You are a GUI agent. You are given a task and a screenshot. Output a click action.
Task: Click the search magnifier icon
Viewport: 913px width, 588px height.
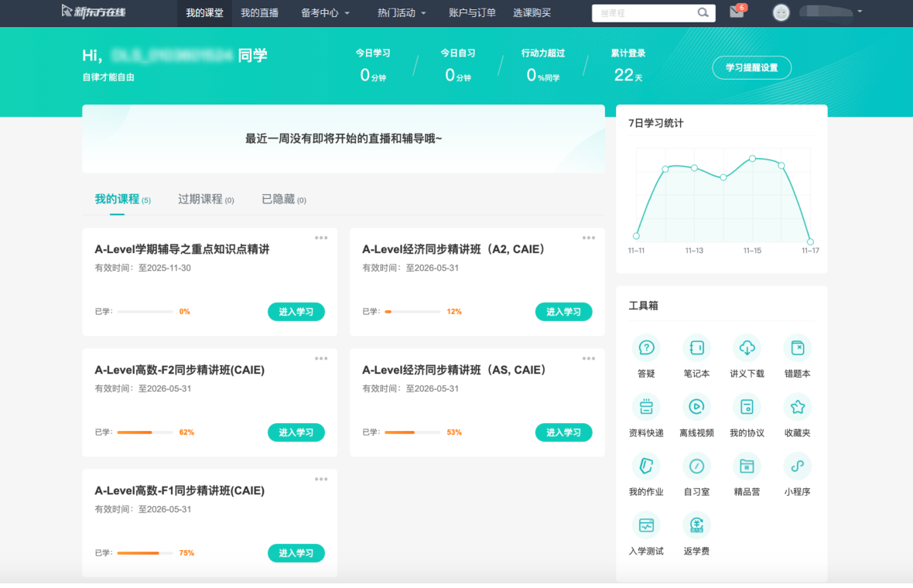click(x=703, y=12)
